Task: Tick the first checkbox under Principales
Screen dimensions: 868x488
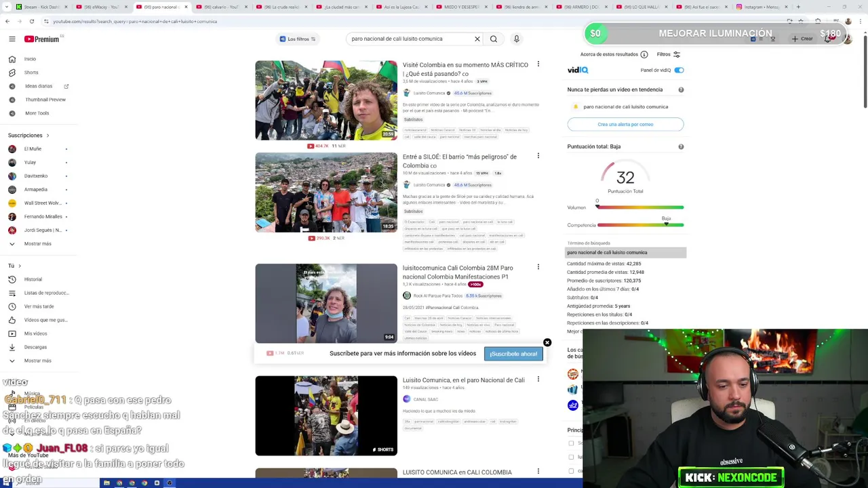Action: coord(571,443)
